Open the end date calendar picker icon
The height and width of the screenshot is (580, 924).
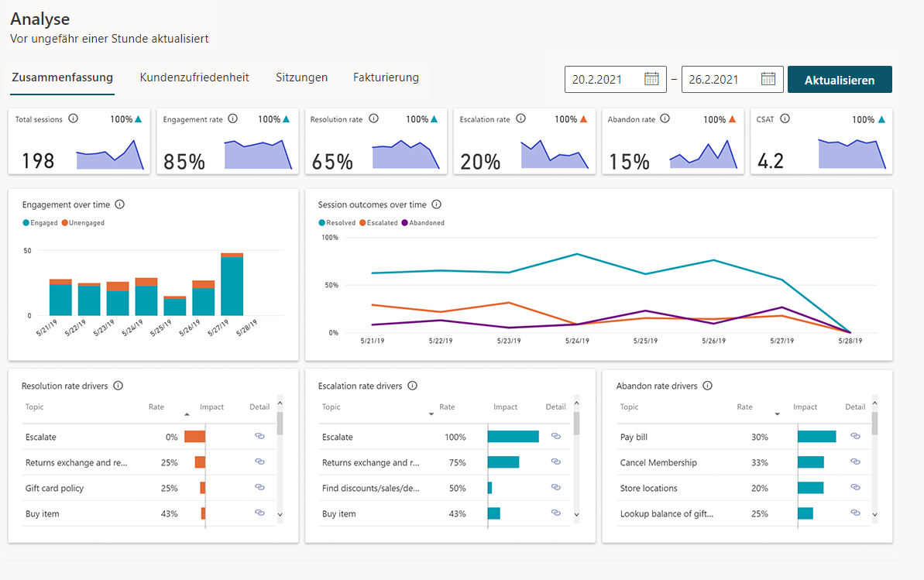pyautogui.click(x=768, y=79)
